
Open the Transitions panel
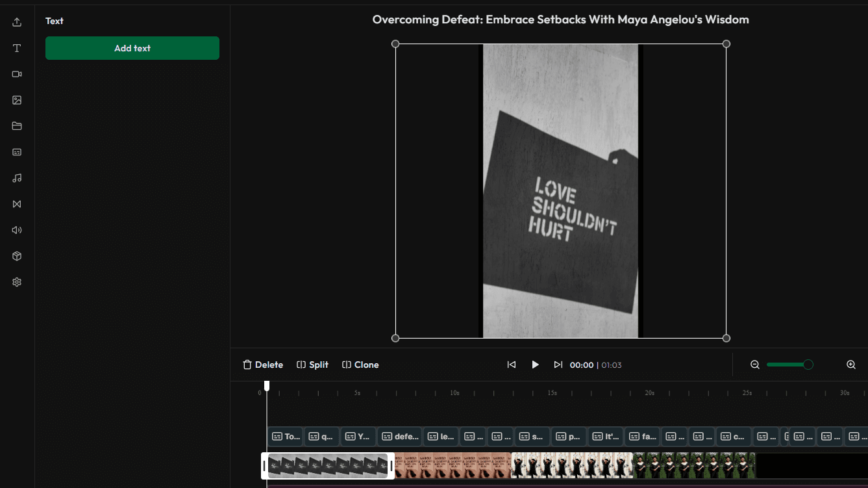pos(16,203)
